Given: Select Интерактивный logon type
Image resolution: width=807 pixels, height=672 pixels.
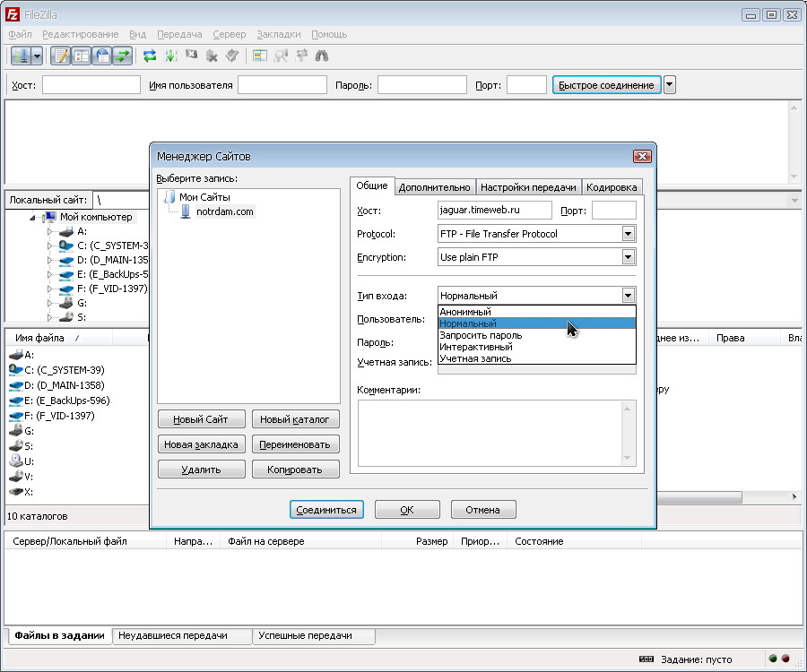Looking at the screenshot, I should pos(537,347).
